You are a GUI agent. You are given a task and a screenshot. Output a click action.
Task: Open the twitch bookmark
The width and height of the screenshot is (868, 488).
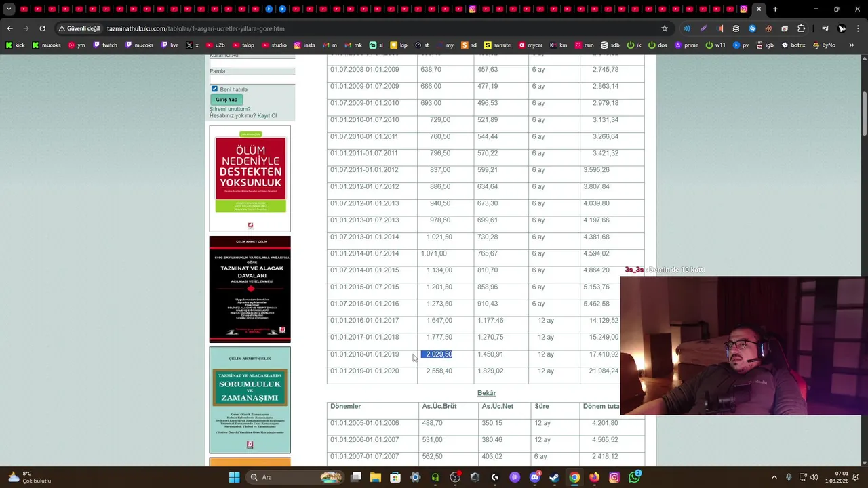coord(105,45)
